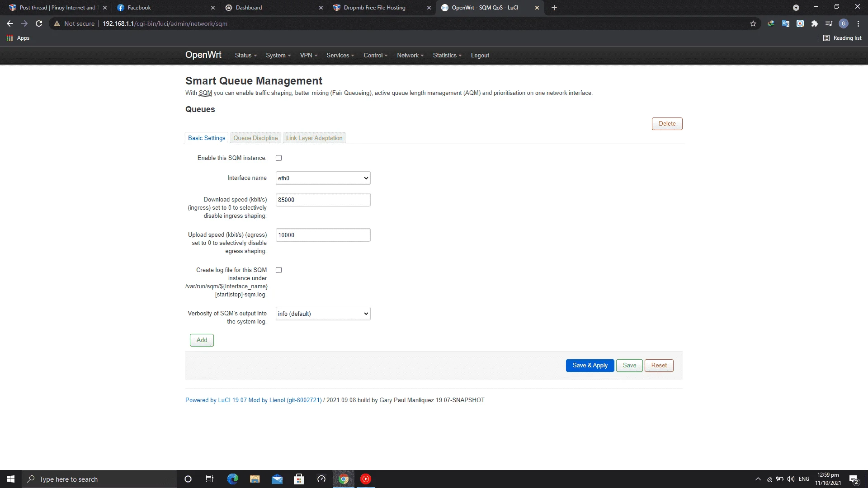Tick the create log file checkbox
Image resolution: width=868 pixels, height=488 pixels.
pos(278,270)
